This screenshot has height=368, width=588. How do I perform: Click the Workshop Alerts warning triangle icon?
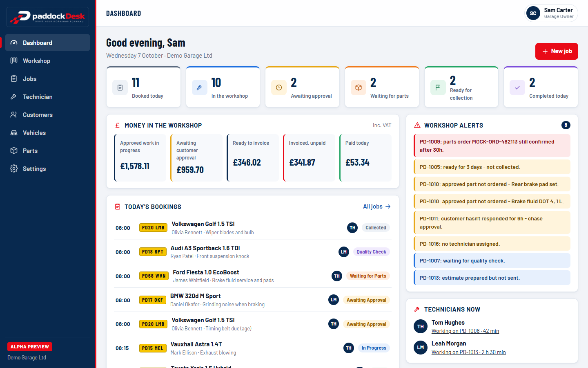[x=417, y=126]
